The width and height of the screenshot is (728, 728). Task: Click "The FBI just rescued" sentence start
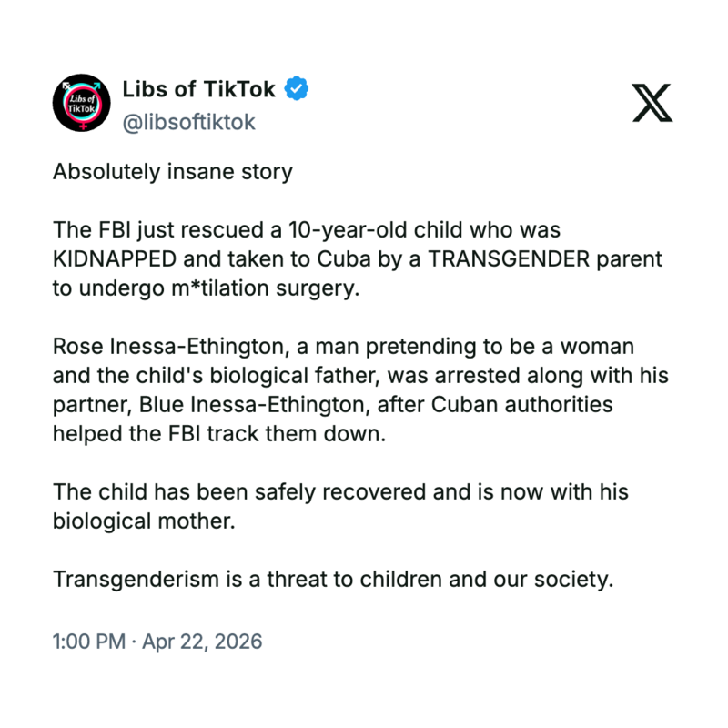point(145,230)
